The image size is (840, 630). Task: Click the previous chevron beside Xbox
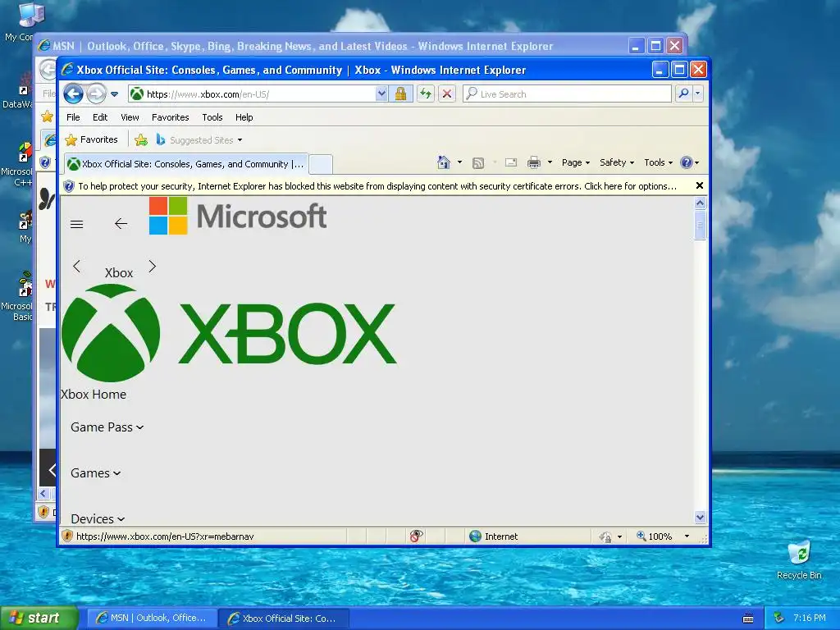[x=76, y=267]
